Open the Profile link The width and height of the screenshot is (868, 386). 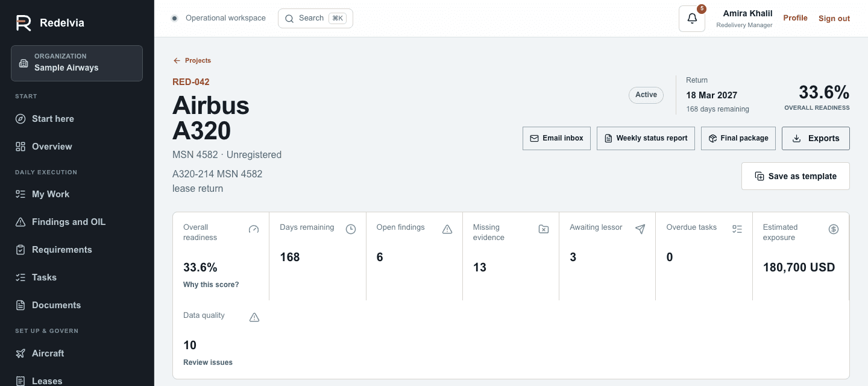(x=795, y=18)
